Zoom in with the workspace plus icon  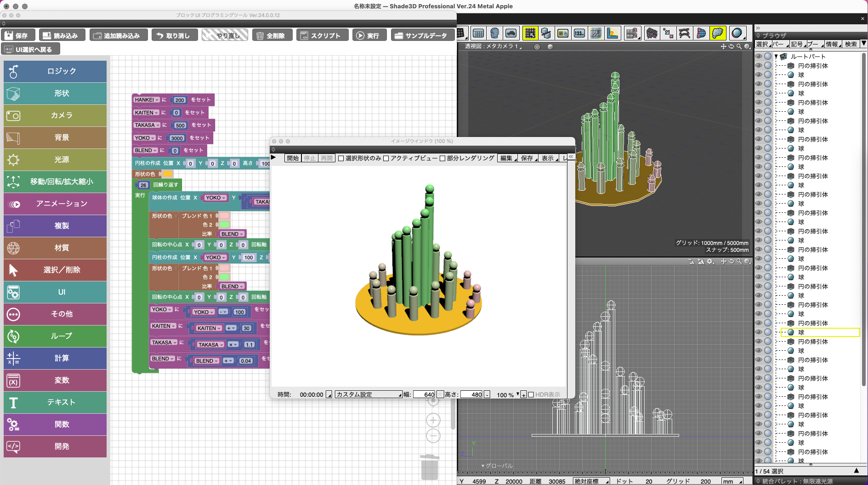433,420
